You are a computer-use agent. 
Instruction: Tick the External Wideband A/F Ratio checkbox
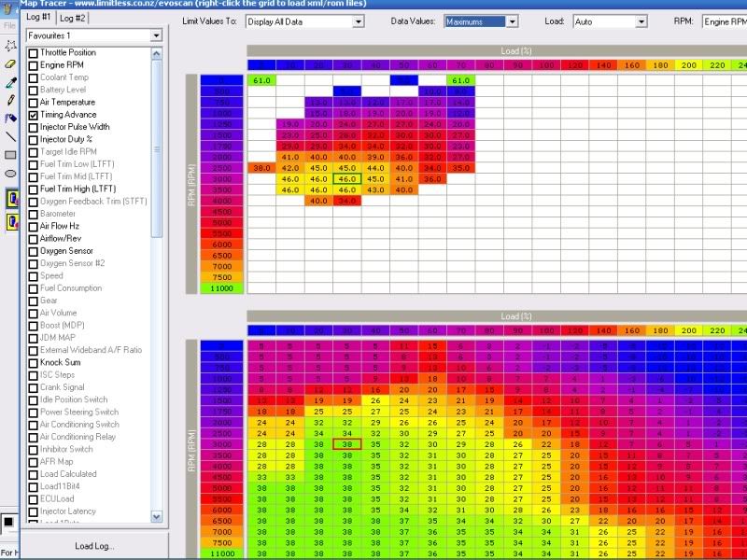pyautogui.click(x=33, y=350)
